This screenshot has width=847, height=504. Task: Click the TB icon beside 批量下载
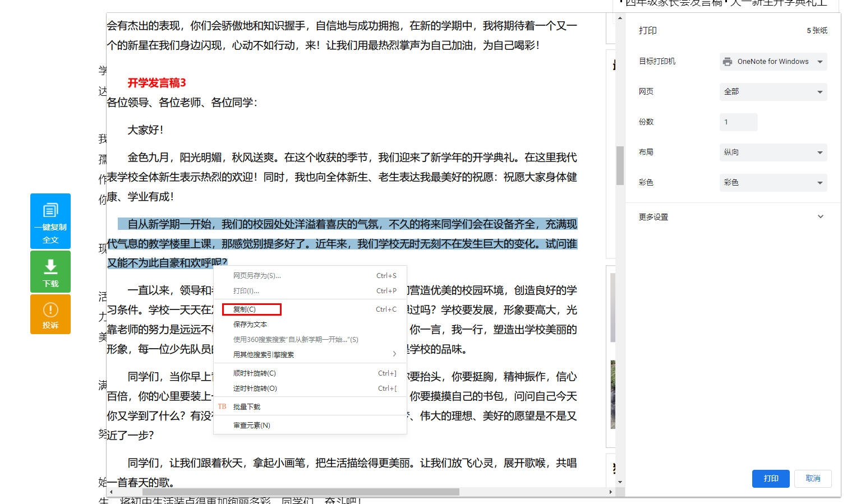[222, 406]
